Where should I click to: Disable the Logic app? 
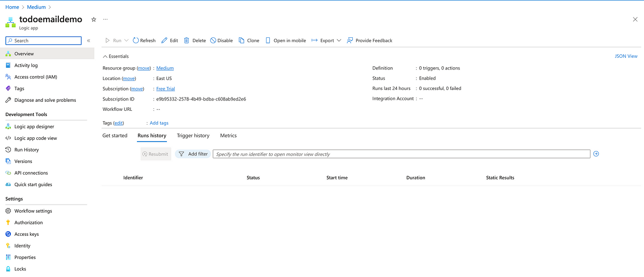(x=221, y=41)
